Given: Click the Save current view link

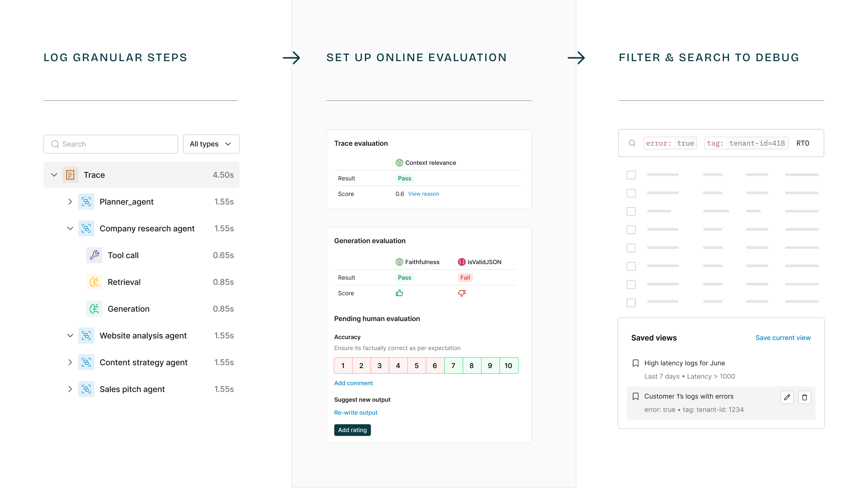Looking at the screenshot, I should coord(782,338).
